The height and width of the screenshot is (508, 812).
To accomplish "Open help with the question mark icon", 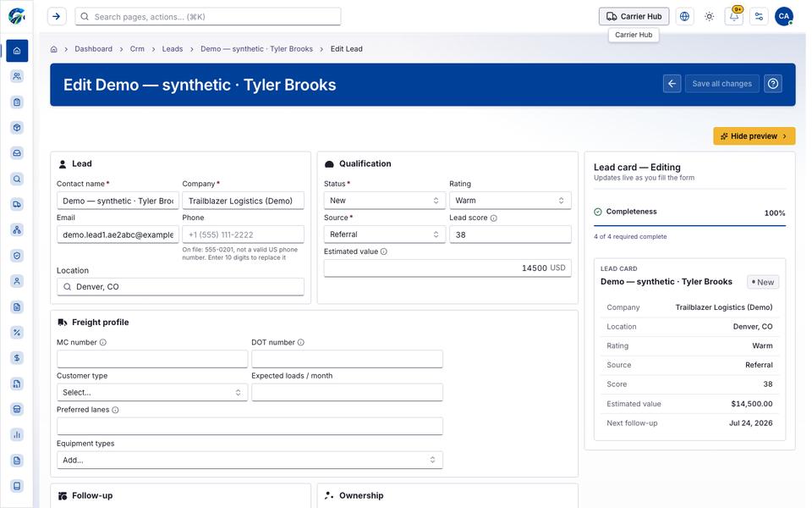I will (773, 84).
